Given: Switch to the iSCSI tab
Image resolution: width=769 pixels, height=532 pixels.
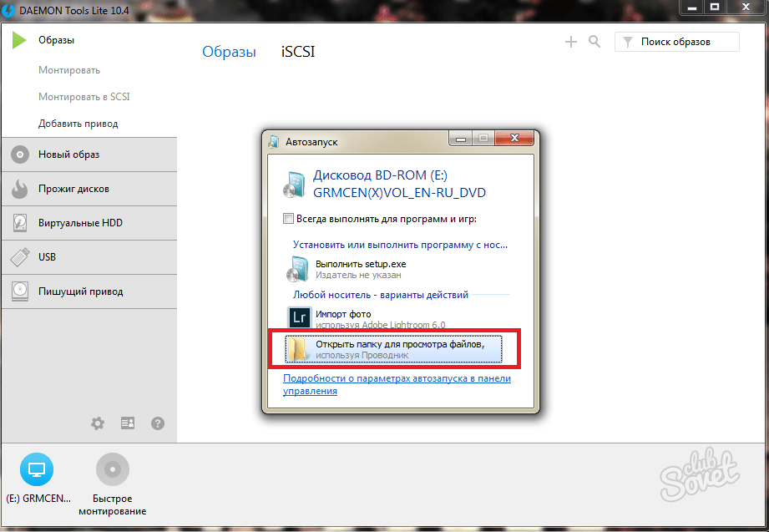Looking at the screenshot, I should coord(298,52).
